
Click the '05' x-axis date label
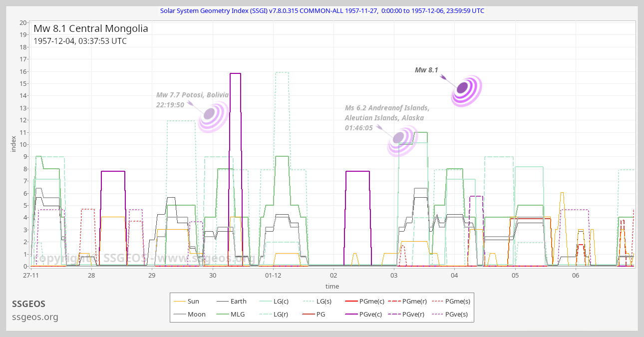click(x=515, y=276)
